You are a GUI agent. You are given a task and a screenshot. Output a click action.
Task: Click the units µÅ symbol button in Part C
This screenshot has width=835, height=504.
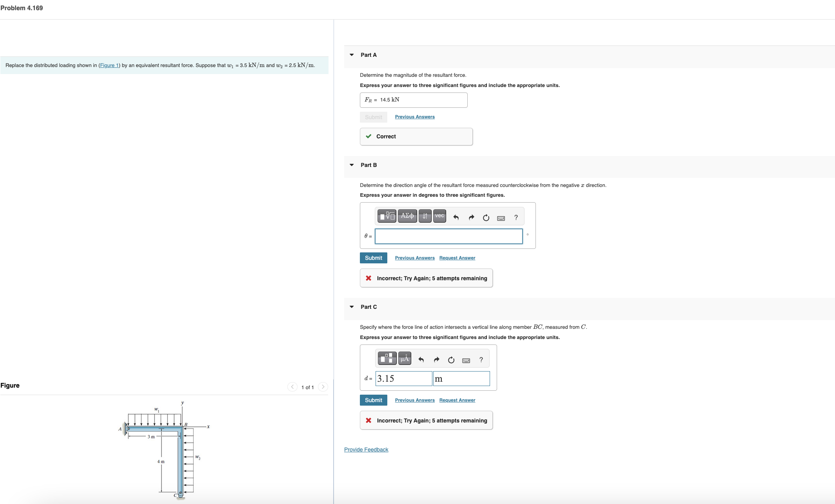coord(405,358)
